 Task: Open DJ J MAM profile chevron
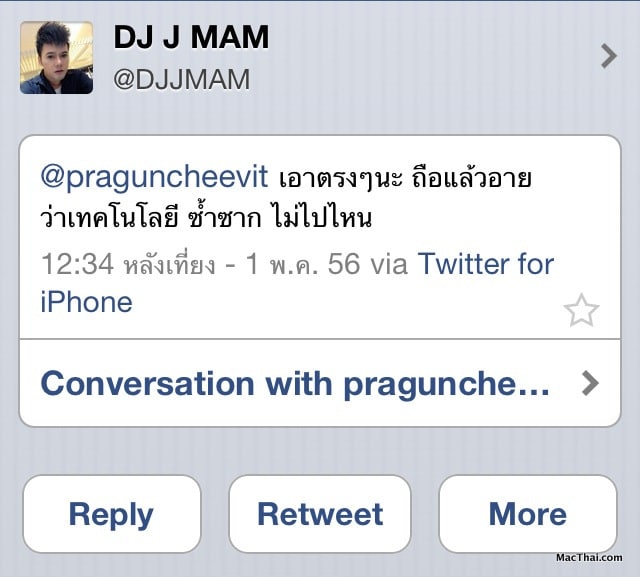coord(609,56)
